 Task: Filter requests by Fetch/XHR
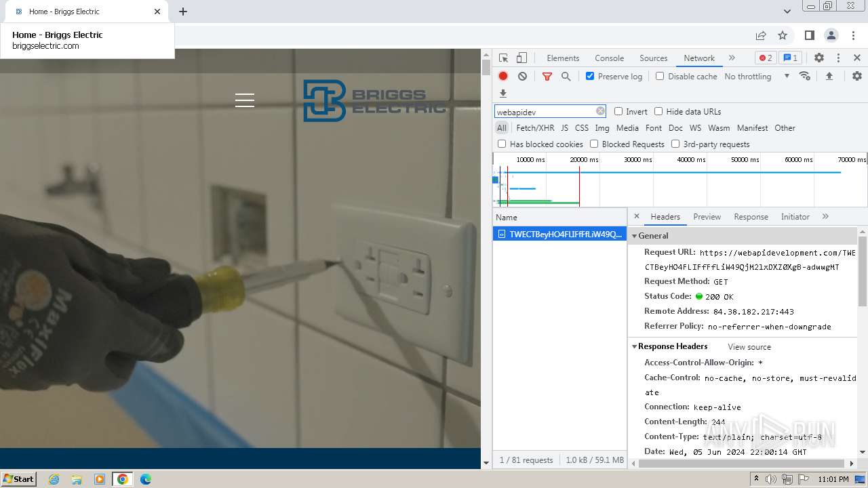point(535,128)
